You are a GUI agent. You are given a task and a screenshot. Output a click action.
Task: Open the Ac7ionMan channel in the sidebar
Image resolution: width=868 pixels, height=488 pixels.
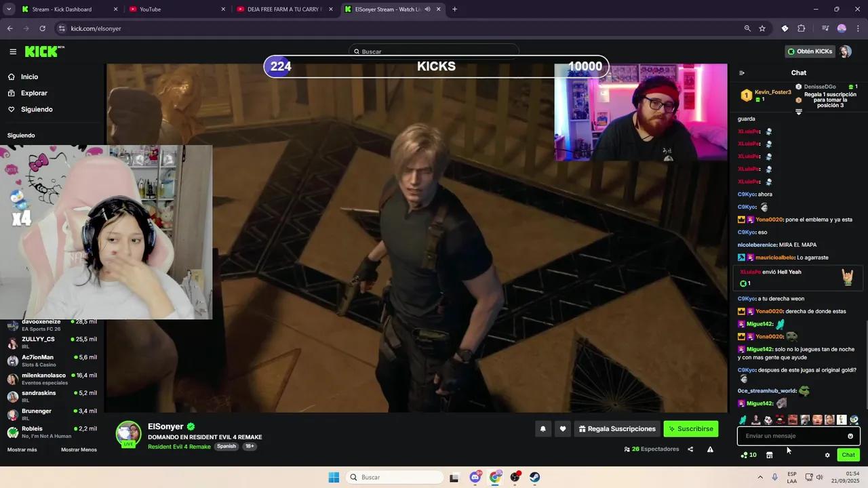click(52, 361)
